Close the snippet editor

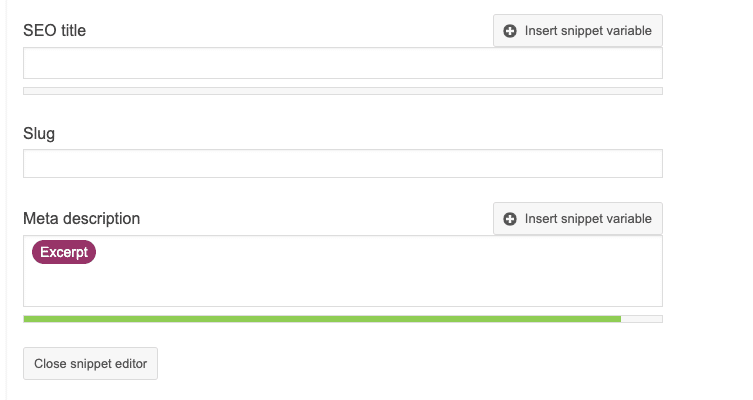click(x=90, y=364)
